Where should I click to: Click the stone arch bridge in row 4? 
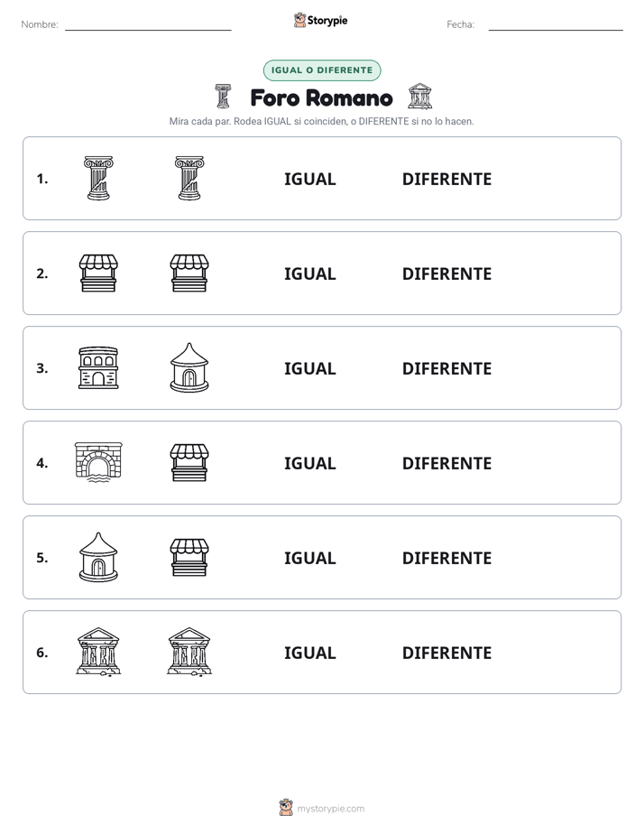point(98,462)
